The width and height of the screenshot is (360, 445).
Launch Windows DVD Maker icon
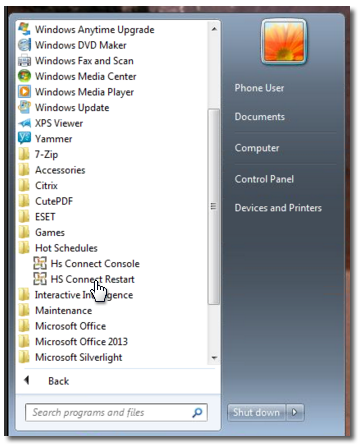pyautogui.click(x=24, y=45)
